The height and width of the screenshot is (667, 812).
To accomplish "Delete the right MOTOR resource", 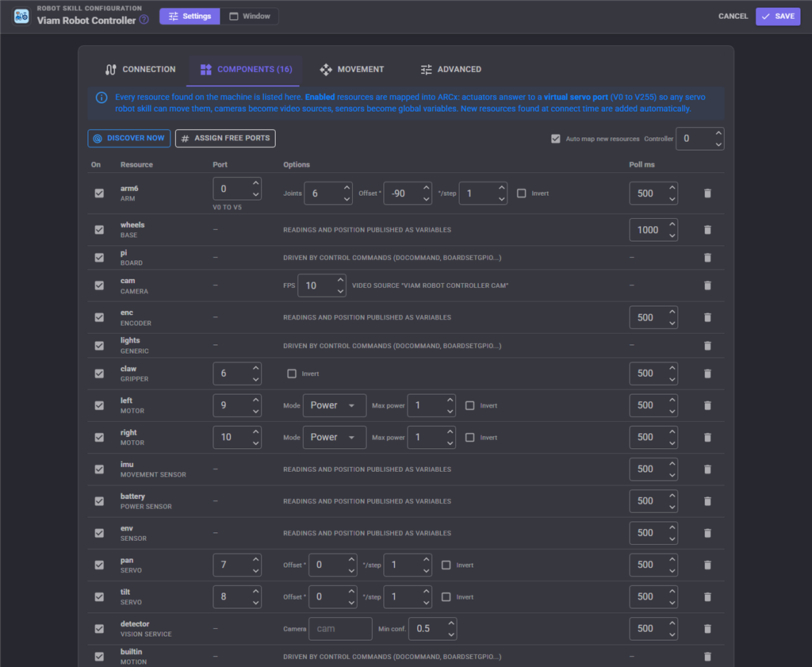I will pyautogui.click(x=707, y=438).
